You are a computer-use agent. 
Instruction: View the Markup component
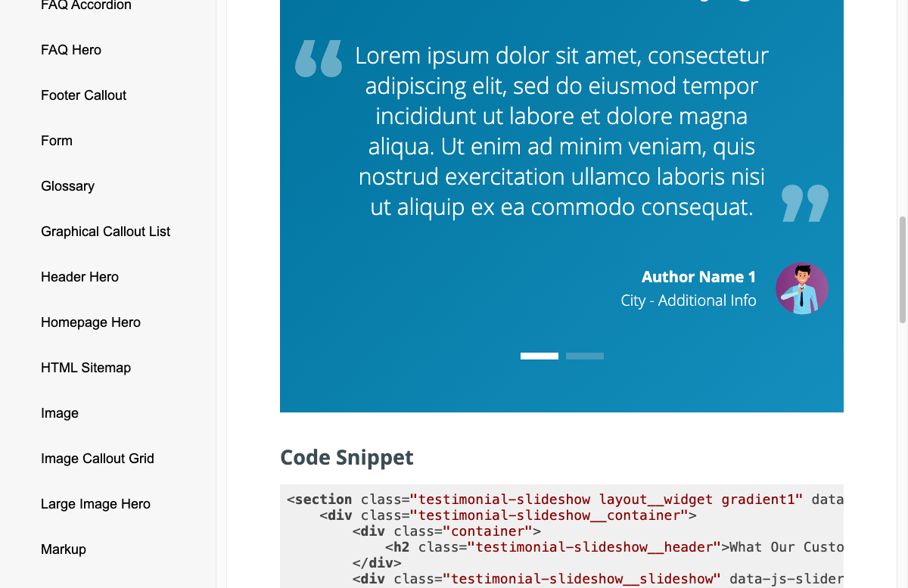(x=63, y=549)
